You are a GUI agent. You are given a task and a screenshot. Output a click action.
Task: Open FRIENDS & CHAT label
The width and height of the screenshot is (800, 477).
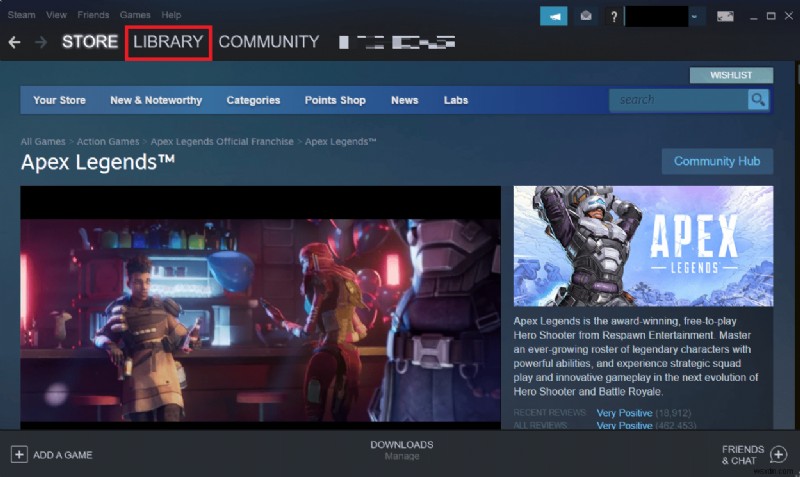743,455
